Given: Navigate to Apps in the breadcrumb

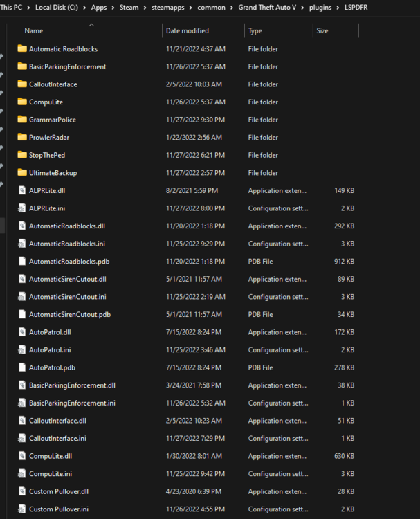Looking at the screenshot, I should pyautogui.click(x=99, y=8).
